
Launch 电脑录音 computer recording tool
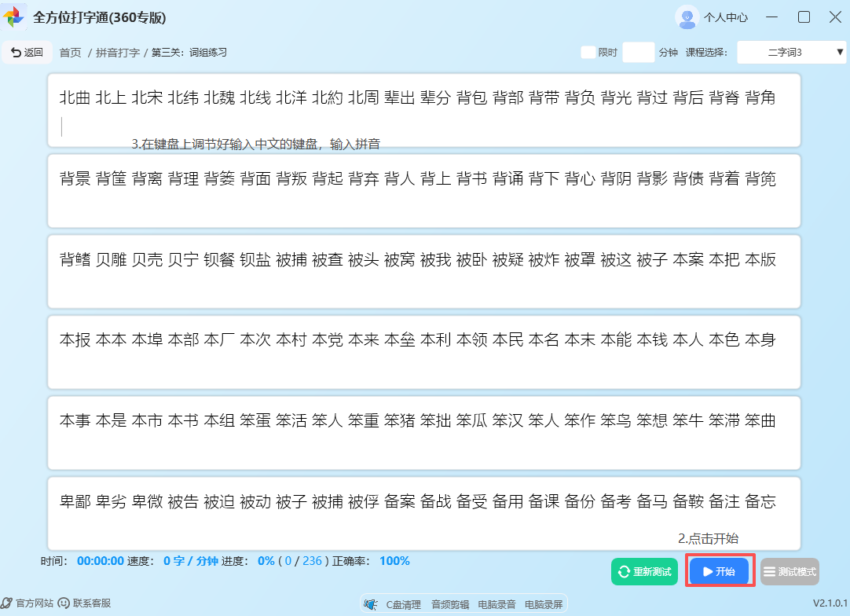(496, 604)
